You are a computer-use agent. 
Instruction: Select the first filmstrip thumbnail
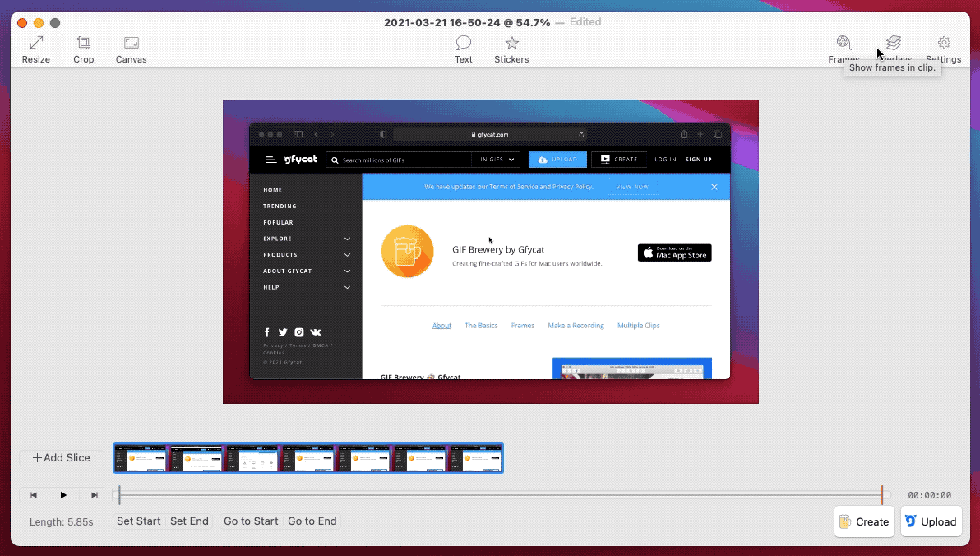click(x=141, y=457)
